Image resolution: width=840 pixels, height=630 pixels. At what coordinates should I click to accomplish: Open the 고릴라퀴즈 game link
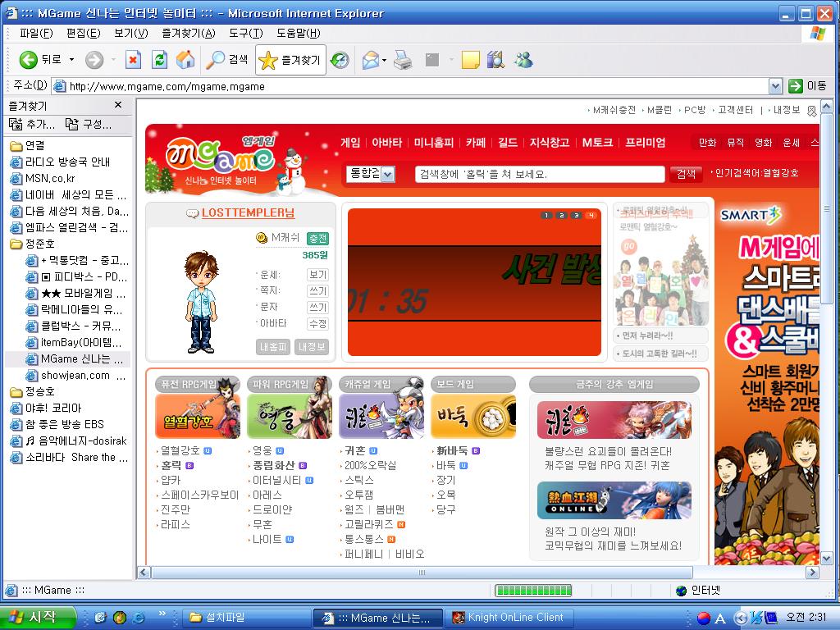(368, 524)
